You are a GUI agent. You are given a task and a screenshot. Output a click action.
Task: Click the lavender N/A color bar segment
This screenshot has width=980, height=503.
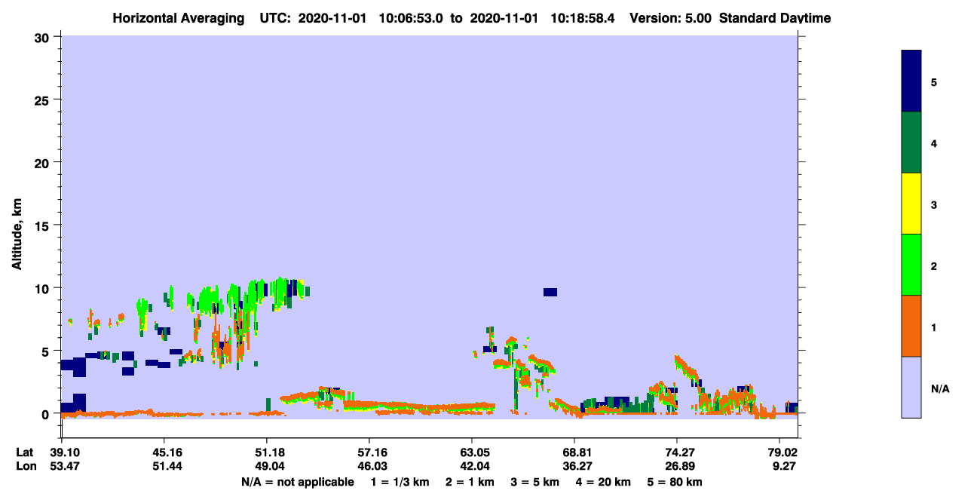click(x=911, y=387)
